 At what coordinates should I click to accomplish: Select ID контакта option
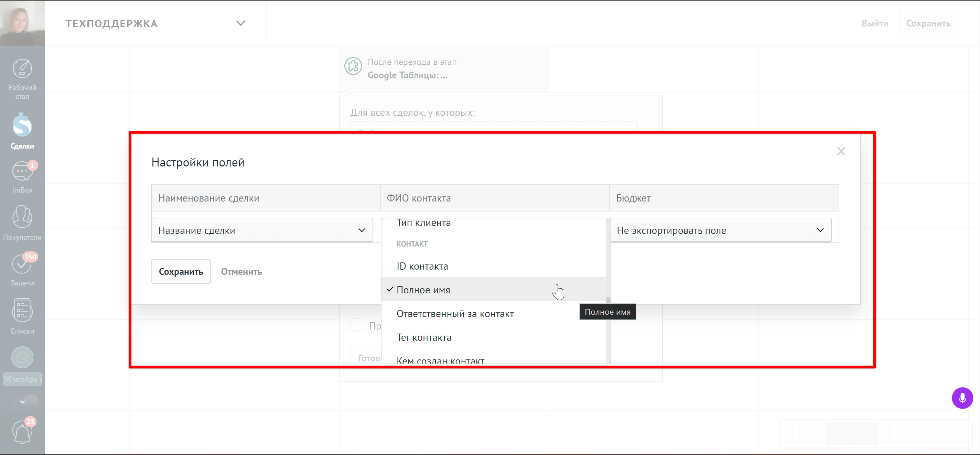(493, 266)
